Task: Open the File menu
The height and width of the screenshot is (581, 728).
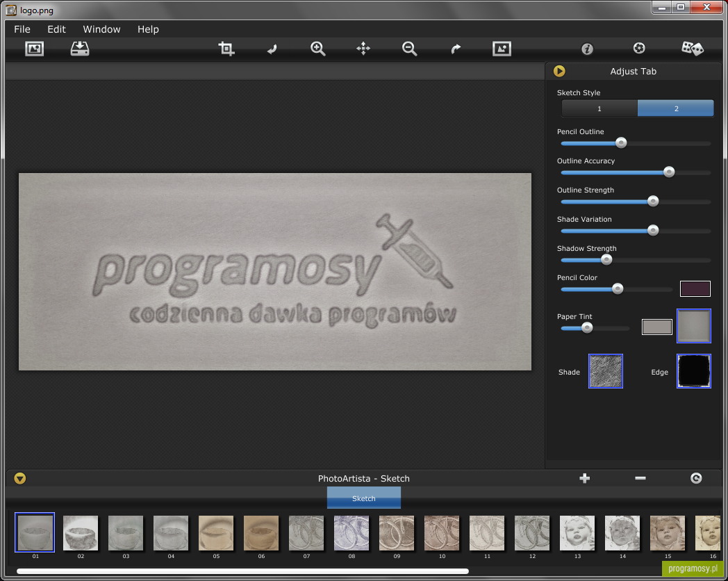Action: tap(22, 29)
